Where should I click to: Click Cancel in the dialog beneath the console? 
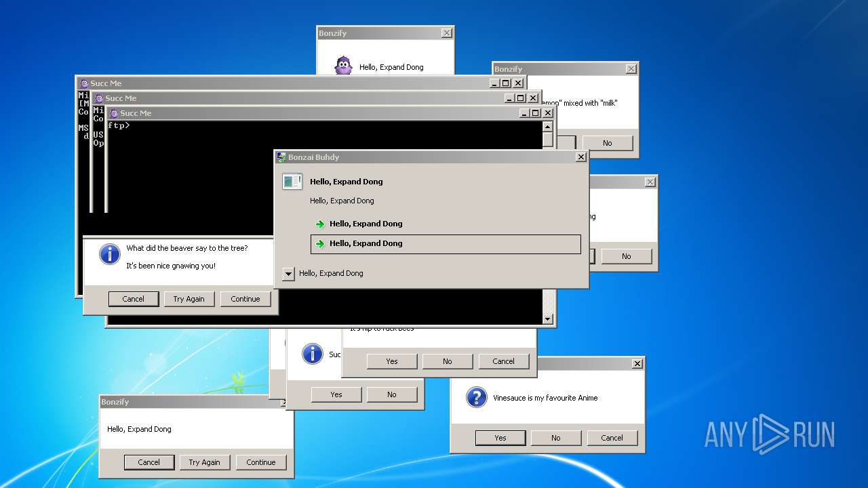[504, 361]
